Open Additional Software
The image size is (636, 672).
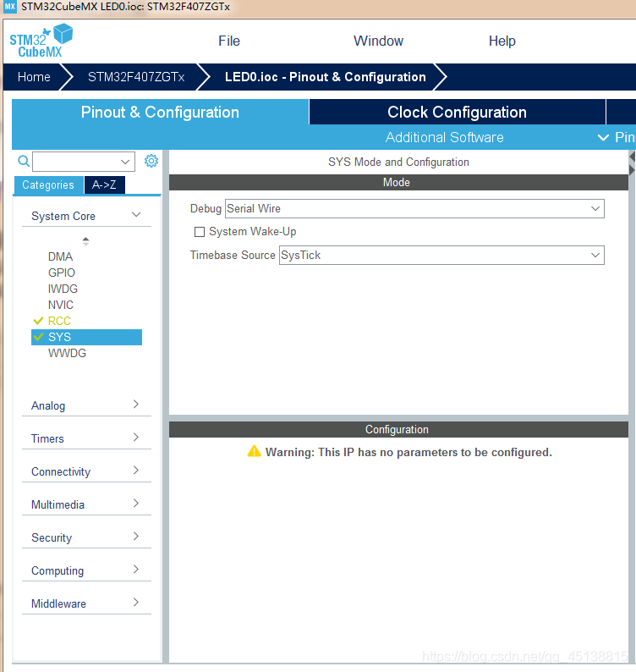point(444,137)
